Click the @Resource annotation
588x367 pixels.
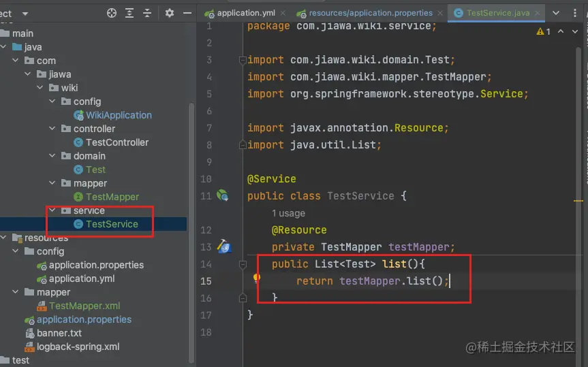[299, 229]
